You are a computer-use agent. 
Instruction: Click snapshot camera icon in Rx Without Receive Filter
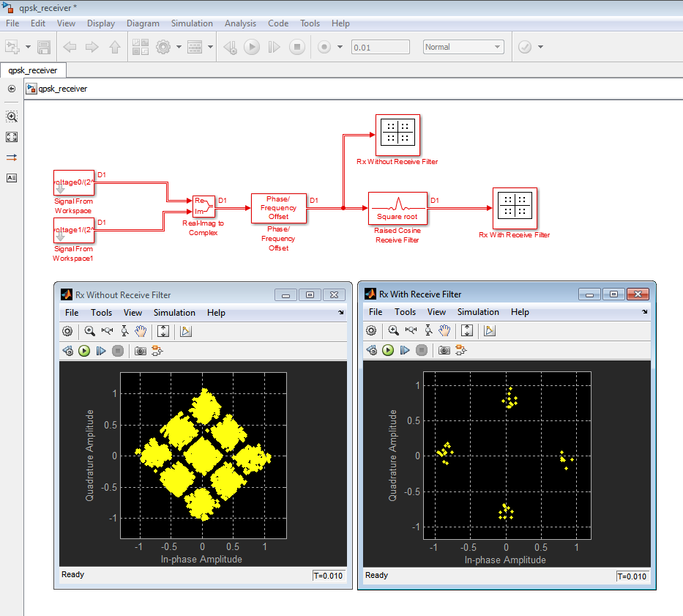pyautogui.click(x=141, y=351)
